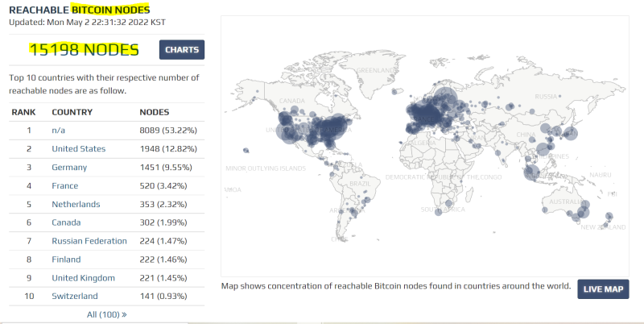The width and height of the screenshot is (644, 324).
Task: Click the '224 (1.47%)' node count
Action: pyautogui.click(x=163, y=241)
